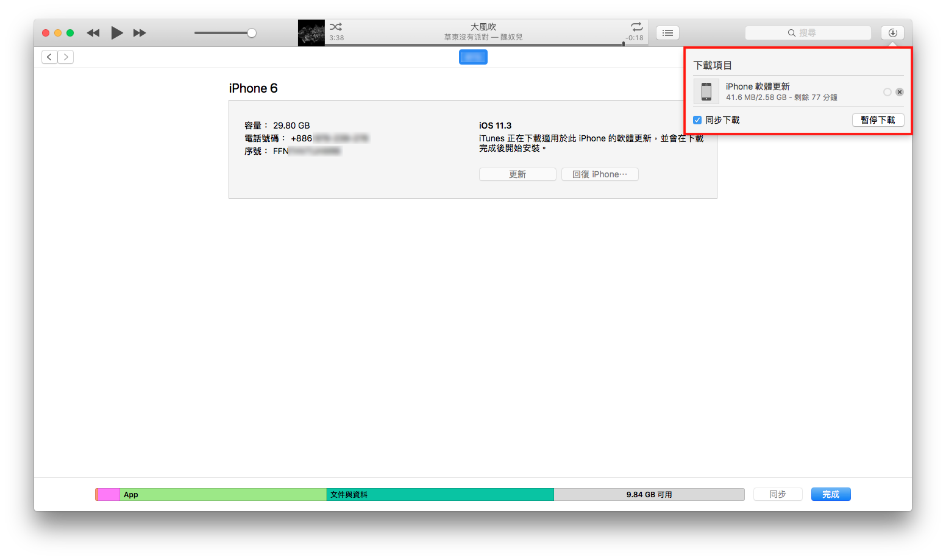The image size is (946, 560).
Task: Click the song progress bar
Action: [486, 44]
